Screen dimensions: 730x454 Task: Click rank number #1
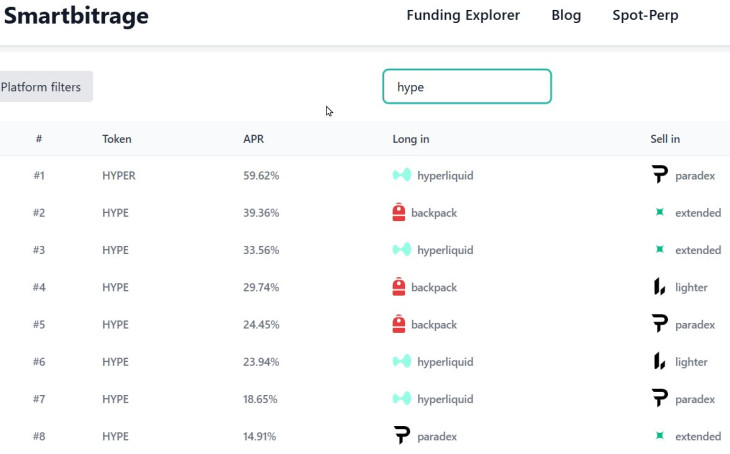39,176
